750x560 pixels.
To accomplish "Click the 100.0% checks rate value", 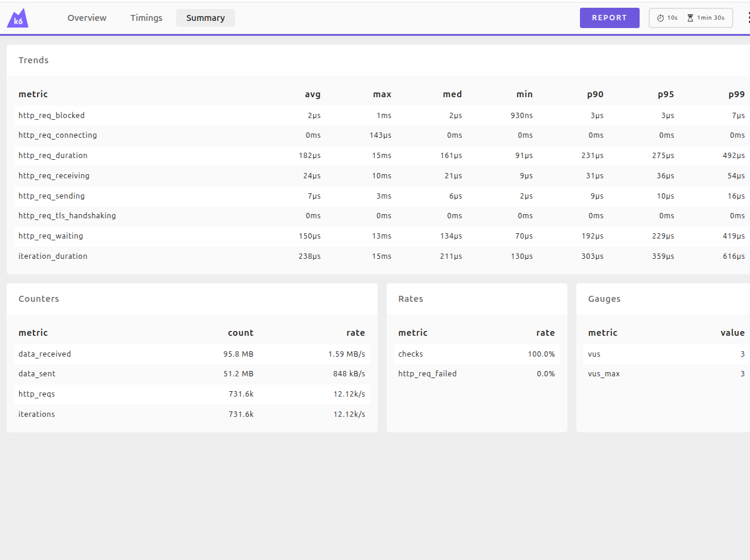I will 541,354.
